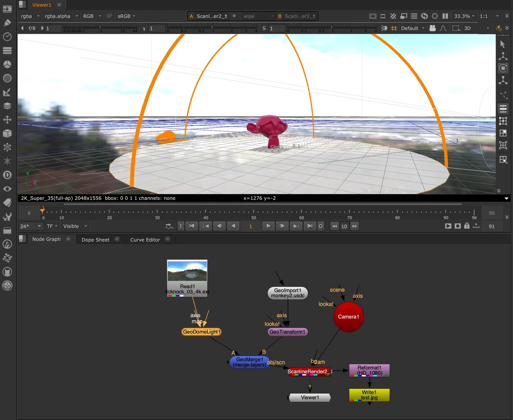Open the 3D view mode dropdown

477,28
